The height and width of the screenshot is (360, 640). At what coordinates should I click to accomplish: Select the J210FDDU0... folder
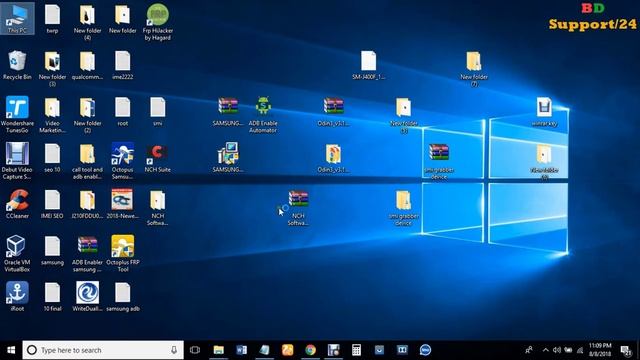click(x=87, y=204)
